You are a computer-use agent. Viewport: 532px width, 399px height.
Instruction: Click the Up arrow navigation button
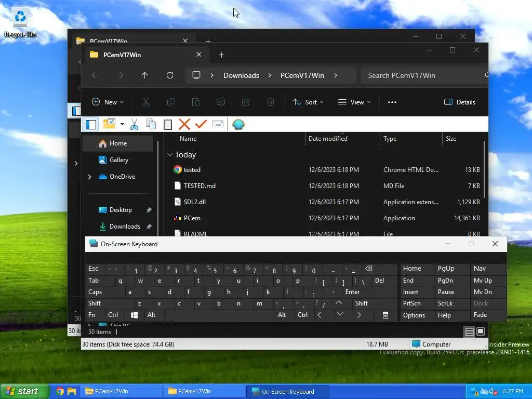145,75
